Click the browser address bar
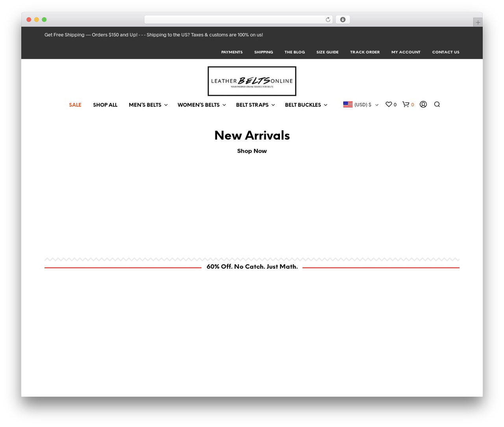504x427 pixels. [239, 20]
